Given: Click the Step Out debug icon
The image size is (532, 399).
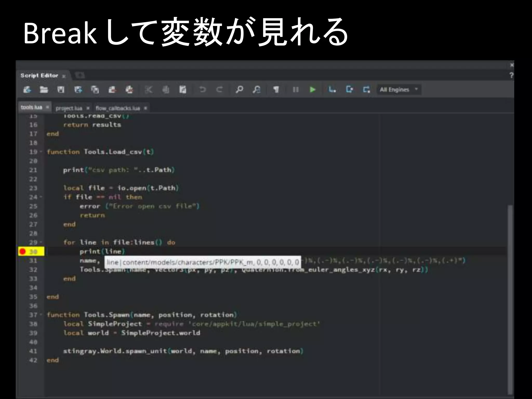Looking at the screenshot, I should tap(367, 90).
